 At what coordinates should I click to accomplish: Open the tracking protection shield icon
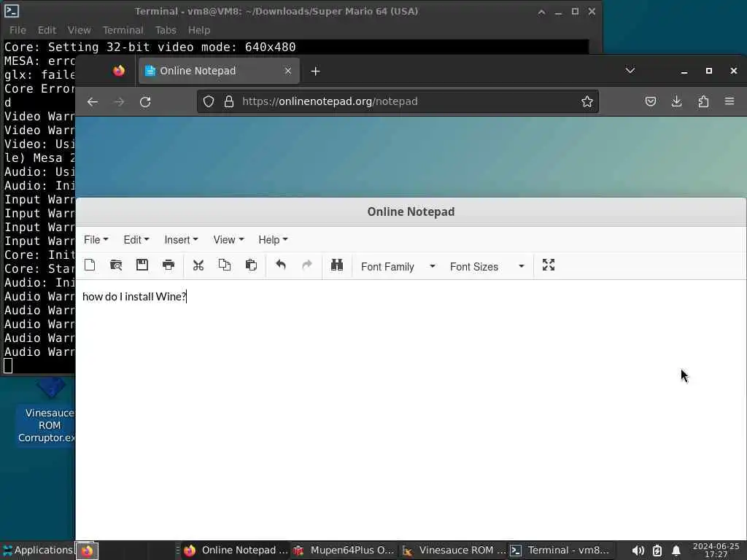209,101
